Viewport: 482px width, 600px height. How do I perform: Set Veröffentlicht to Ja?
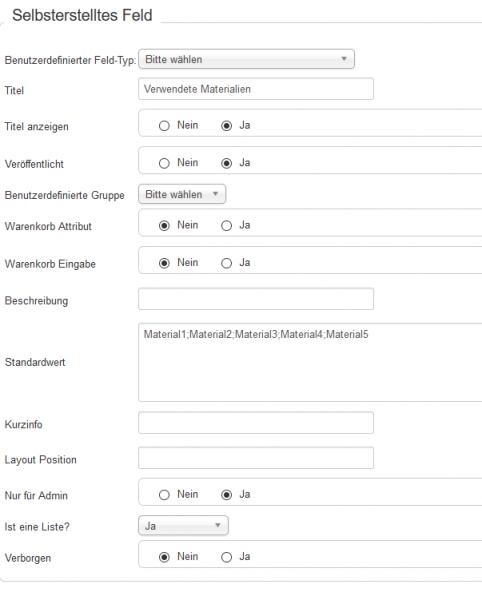(226, 163)
